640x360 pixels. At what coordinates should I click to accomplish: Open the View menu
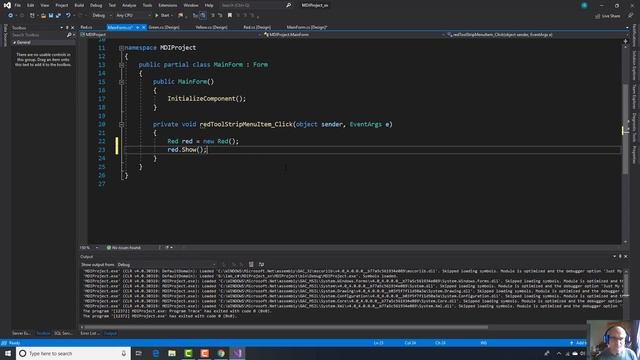(44, 5)
